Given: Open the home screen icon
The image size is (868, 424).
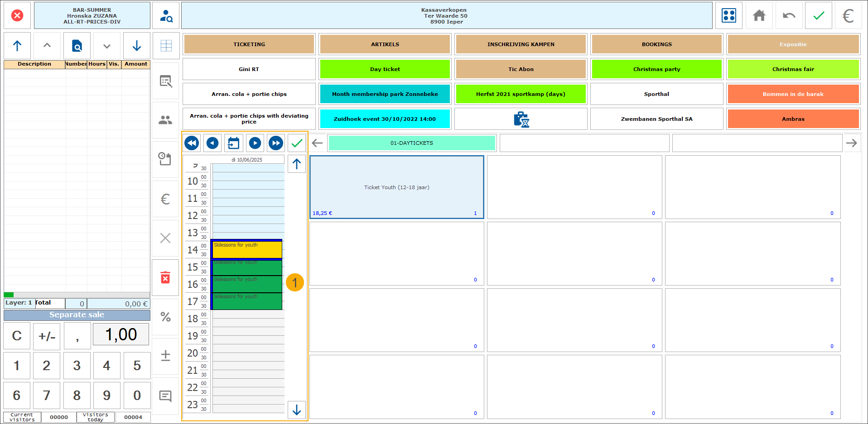Looking at the screenshot, I should (x=759, y=16).
